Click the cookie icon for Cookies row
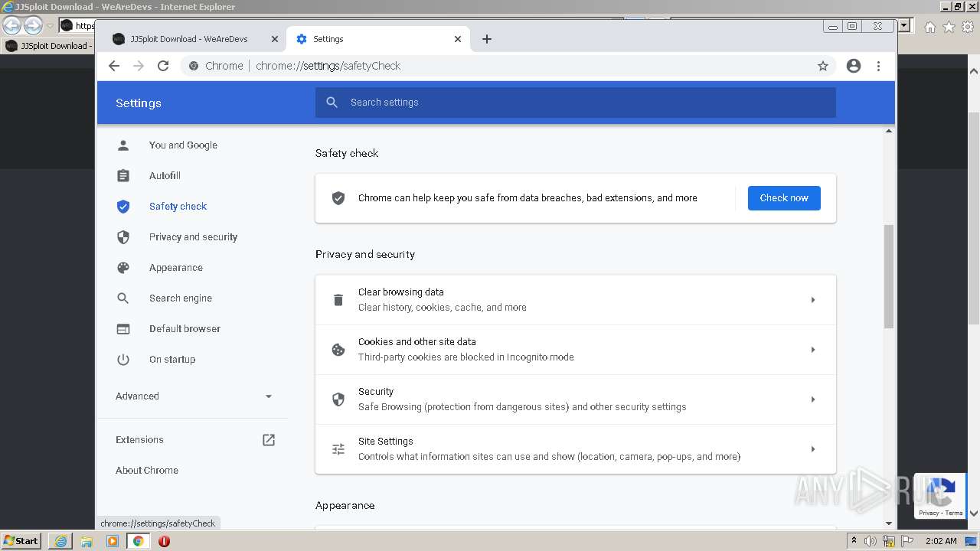Image resolution: width=980 pixels, height=551 pixels. 338,350
